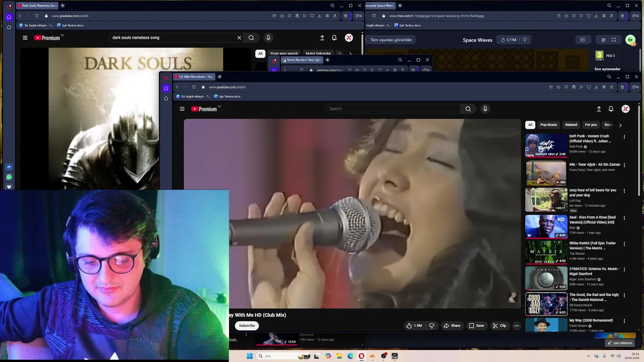
Task: Select the All filter chip in front window
Action: pos(530,125)
